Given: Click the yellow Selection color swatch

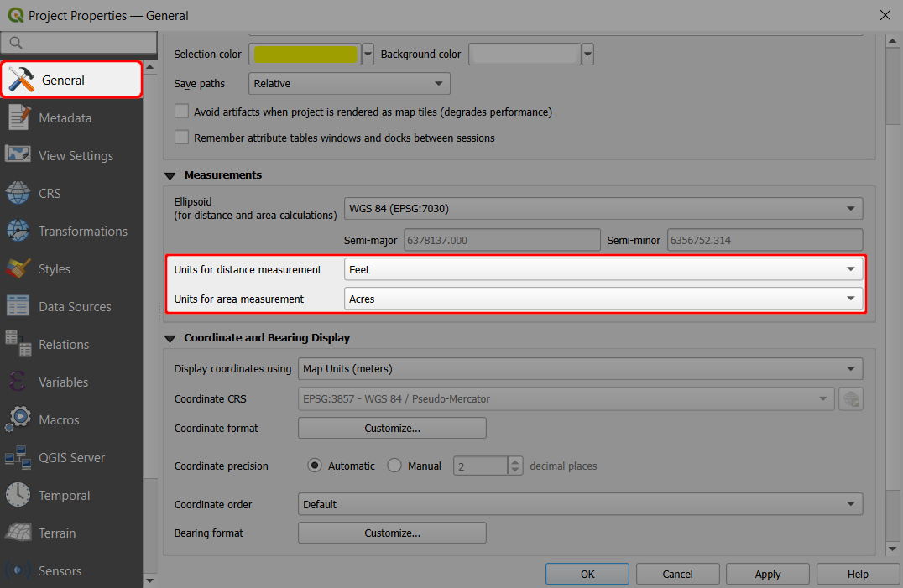Looking at the screenshot, I should 305,54.
